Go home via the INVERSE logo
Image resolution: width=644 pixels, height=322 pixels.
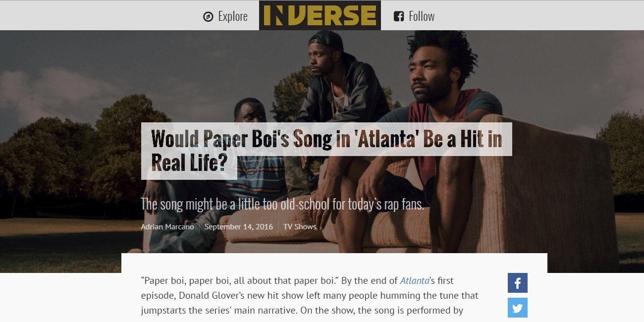(320, 15)
